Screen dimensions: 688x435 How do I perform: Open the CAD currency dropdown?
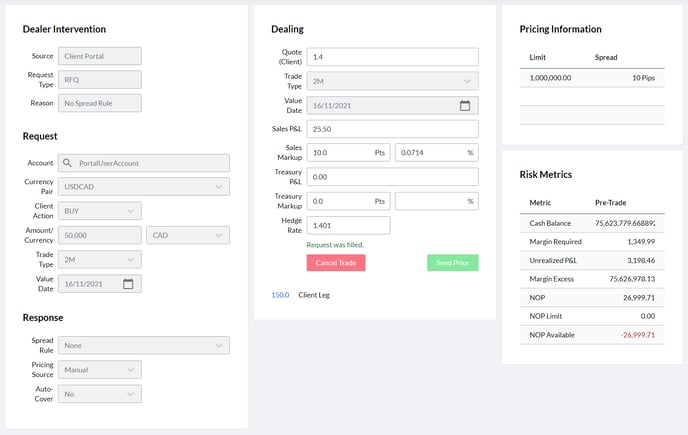point(187,235)
